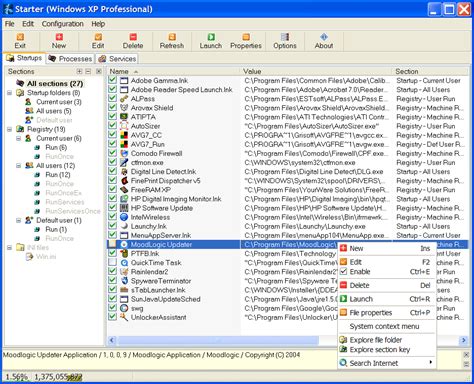This screenshot has width=474, height=384.
Task: Click the Comodo Firewall icon
Action: point(124,153)
